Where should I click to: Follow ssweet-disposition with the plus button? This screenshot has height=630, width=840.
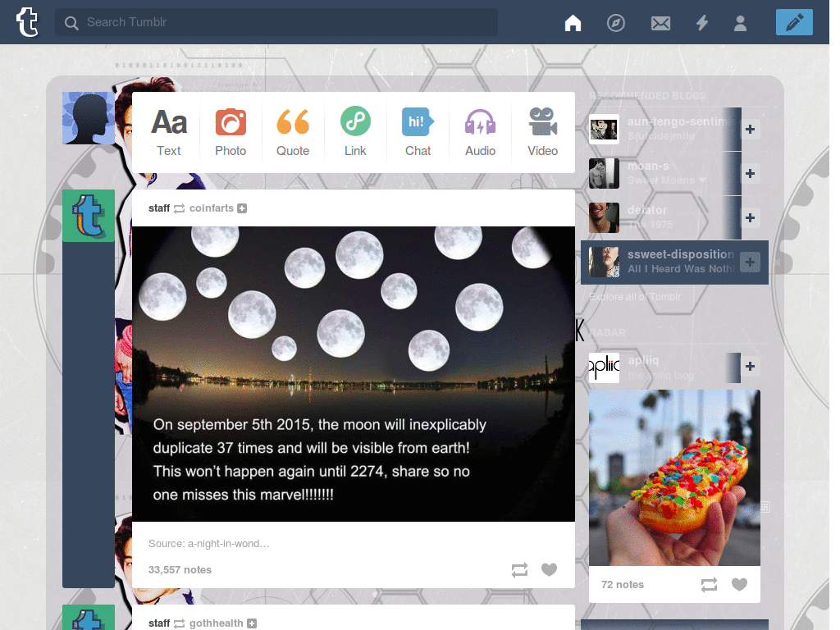pos(750,262)
